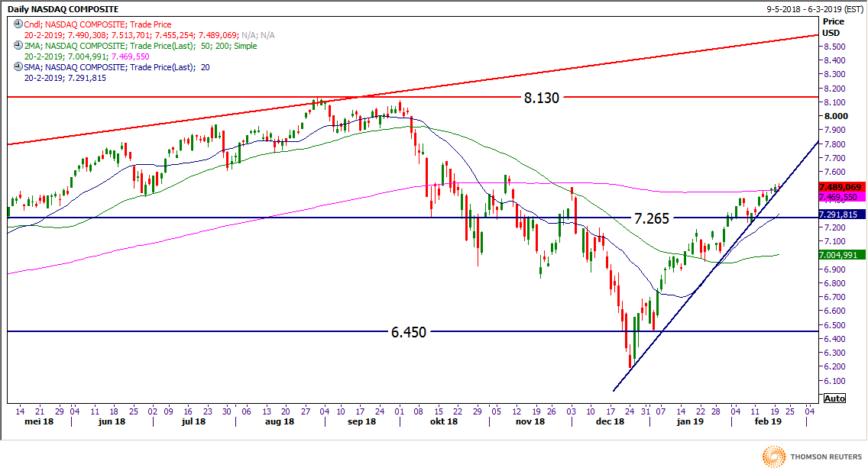Click the Thomson Reuters logo
868x471 pixels.
811,457
